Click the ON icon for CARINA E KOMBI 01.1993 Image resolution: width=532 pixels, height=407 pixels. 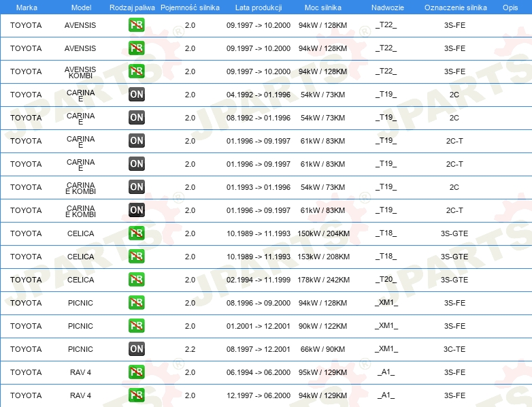(136, 186)
